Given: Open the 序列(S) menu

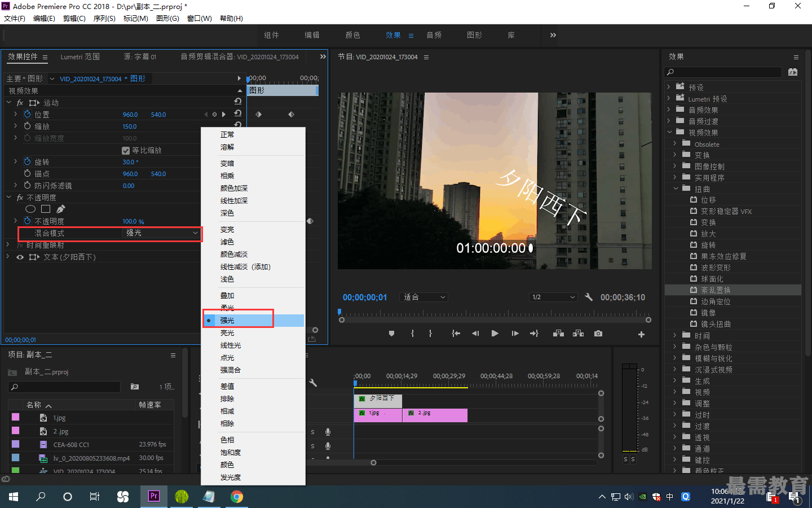Looking at the screenshot, I should click(x=104, y=19).
